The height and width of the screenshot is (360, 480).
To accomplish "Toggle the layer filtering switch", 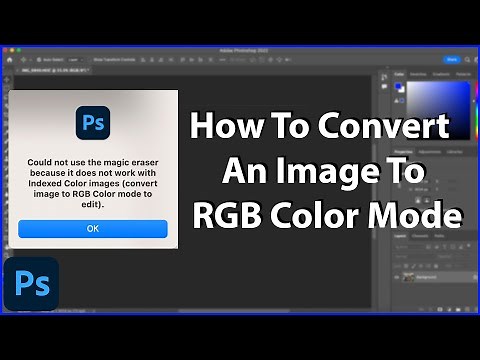I will click(x=469, y=246).
